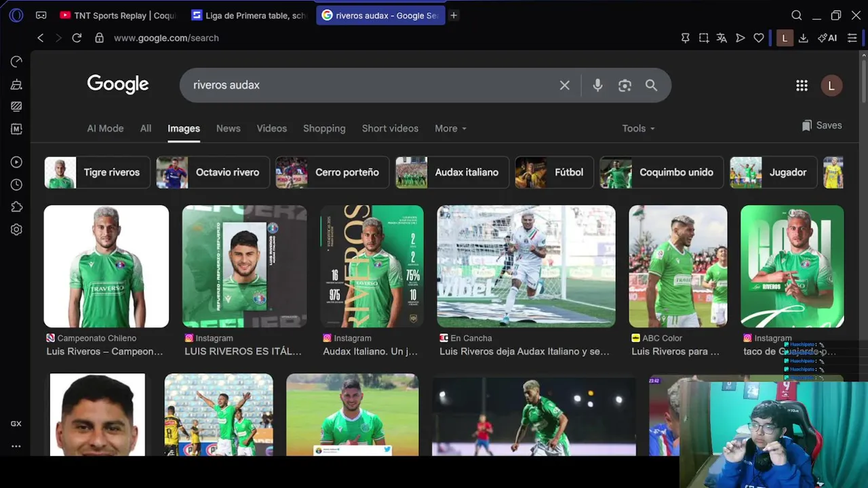
Task: Open browser tab search magnifier
Action: click(x=797, y=15)
